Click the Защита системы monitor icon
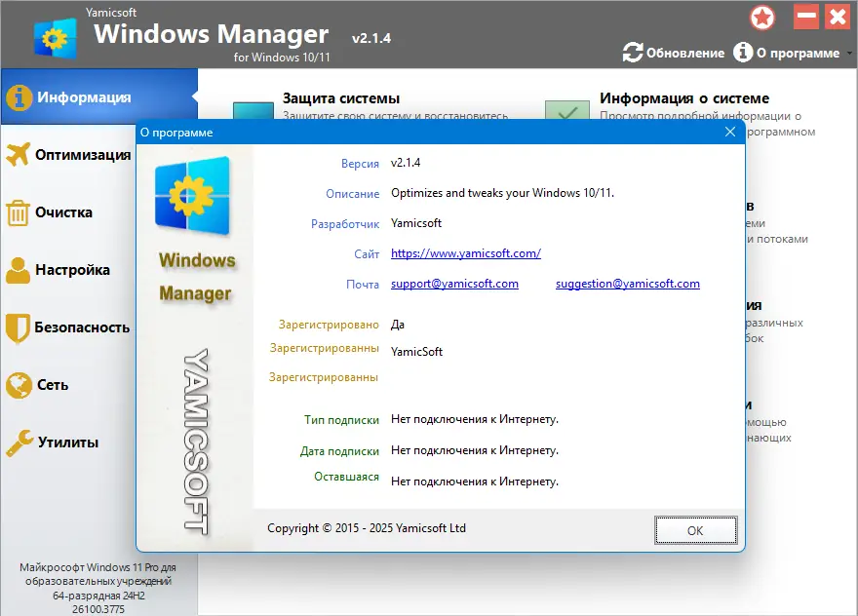Image resolution: width=858 pixels, height=616 pixels. [253, 110]
